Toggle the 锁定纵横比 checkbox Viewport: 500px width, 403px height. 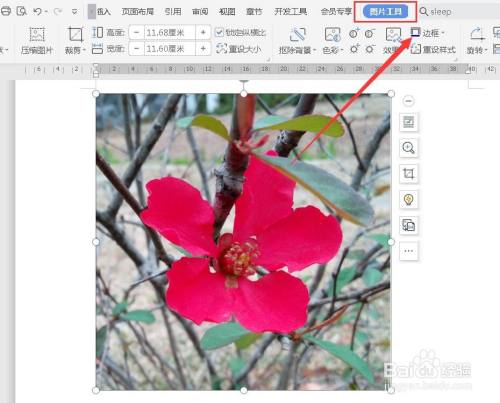pos(219,33)
